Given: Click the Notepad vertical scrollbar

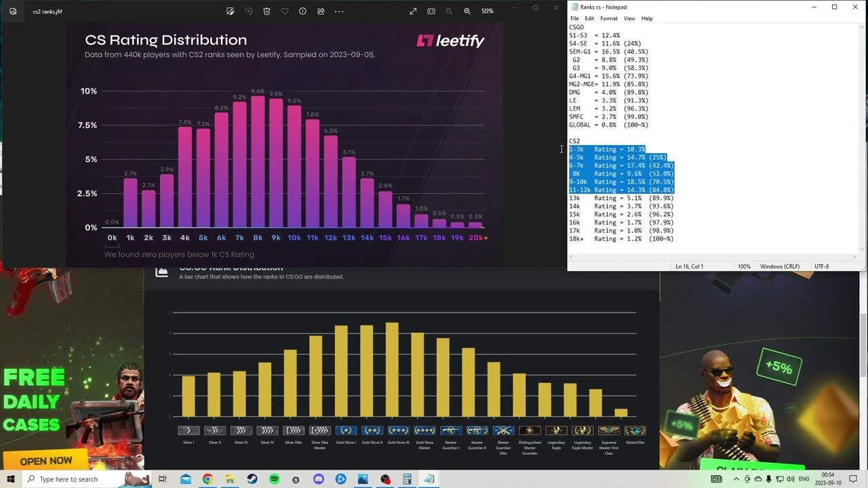Looking at the screenshot, I should click(x=862, y=139).
